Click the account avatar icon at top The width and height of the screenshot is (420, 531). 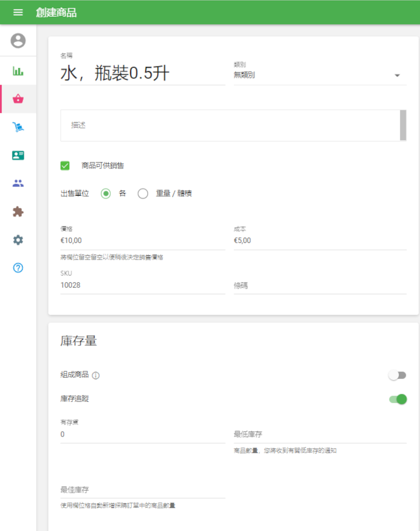pos(17,39)
